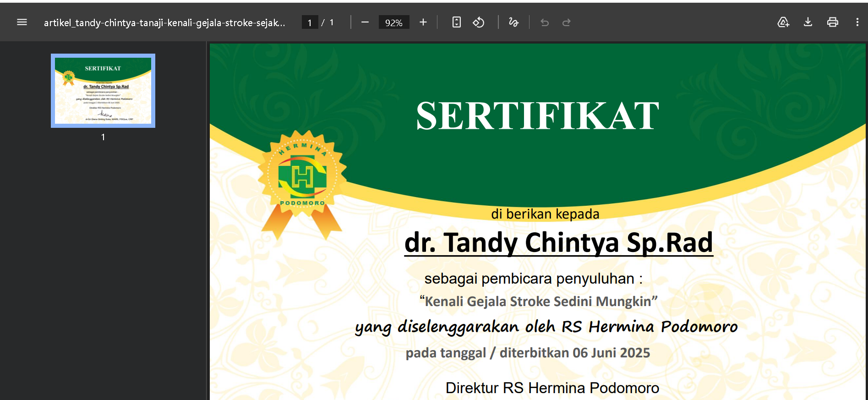Click the redo arrow in toolbar
The image size is (868, 400).
pos(567,22)
